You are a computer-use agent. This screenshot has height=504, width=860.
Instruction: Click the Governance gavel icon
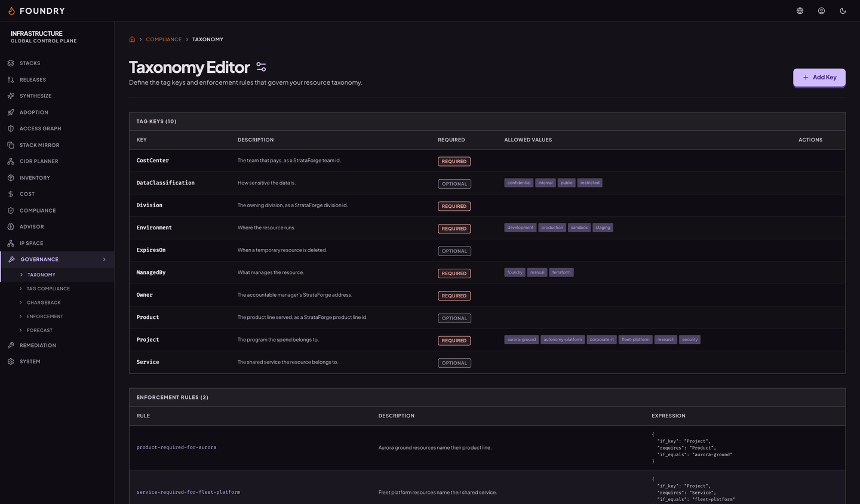[x=12, y=259]
